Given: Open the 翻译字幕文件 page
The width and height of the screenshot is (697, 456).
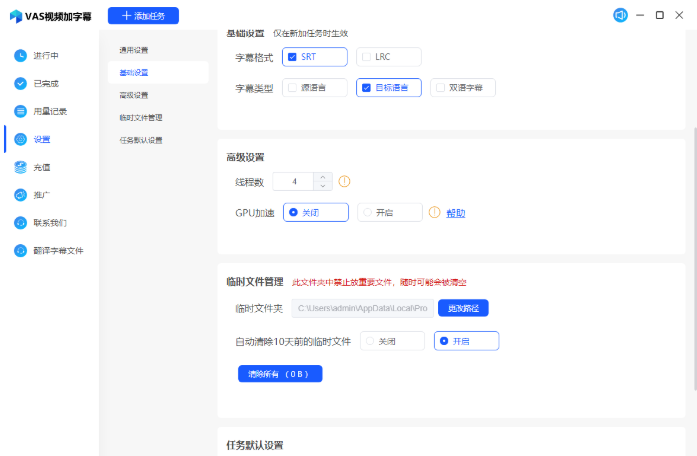Looking at the screenshot, I should [x=59, y=251].
